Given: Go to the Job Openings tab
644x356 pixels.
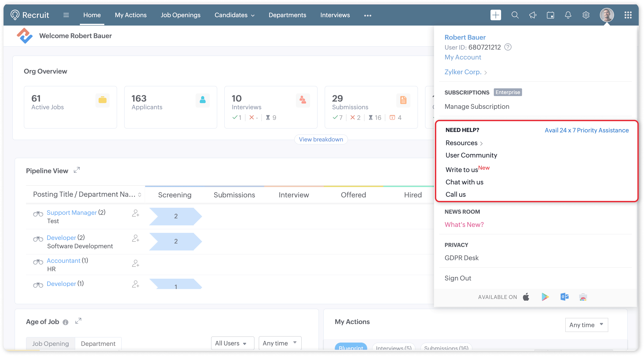Looking at the screenshot, I should coord(180,15).
